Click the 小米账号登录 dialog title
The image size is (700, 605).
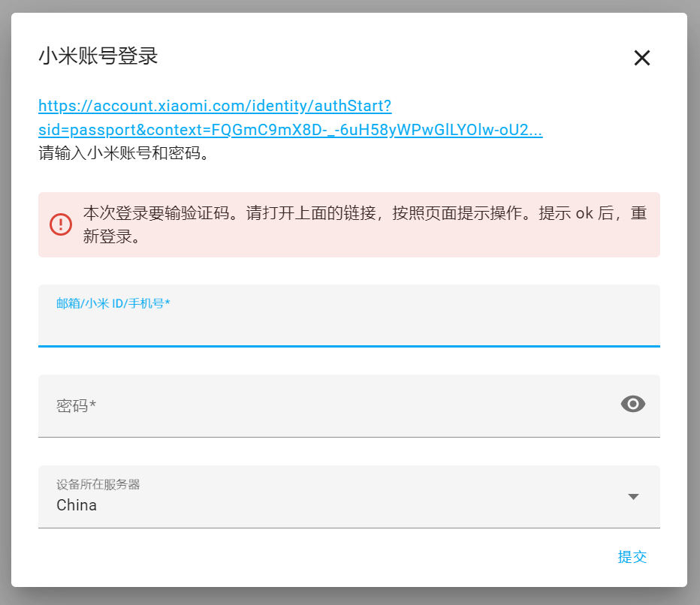pyautogui.click(x=98, y=56)
